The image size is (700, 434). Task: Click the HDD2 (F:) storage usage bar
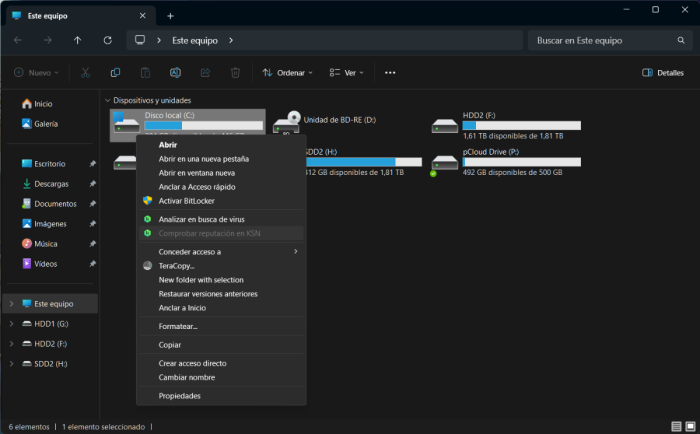[521, 126]
